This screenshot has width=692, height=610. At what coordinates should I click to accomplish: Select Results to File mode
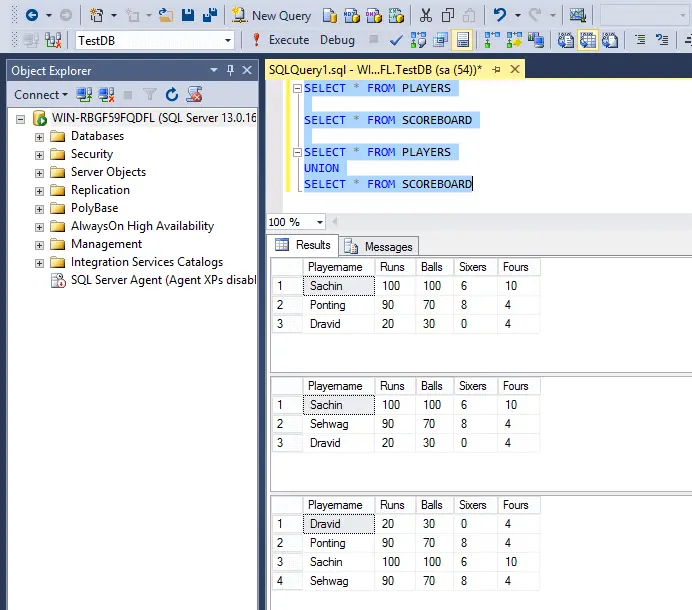click(x=610, y=40)
